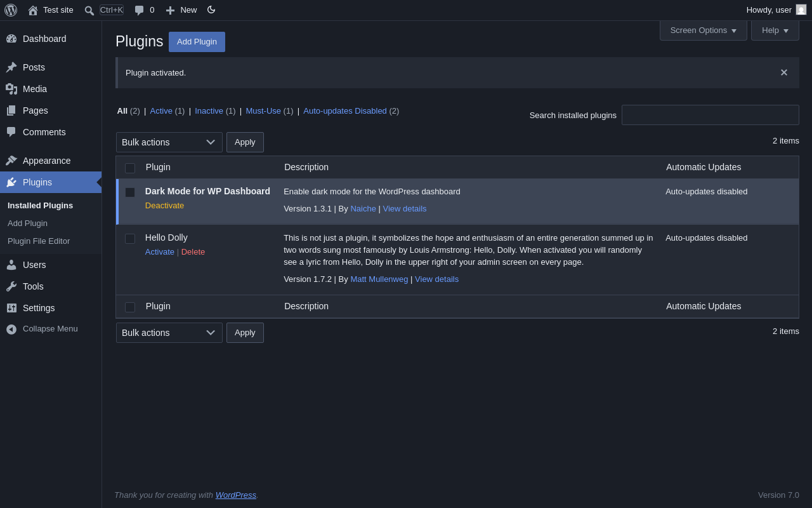Focus the Search installed plugins field
Image resolution: width=812 pixels, height=508 pixels.
pyautogui.click(x=710, y=115)
